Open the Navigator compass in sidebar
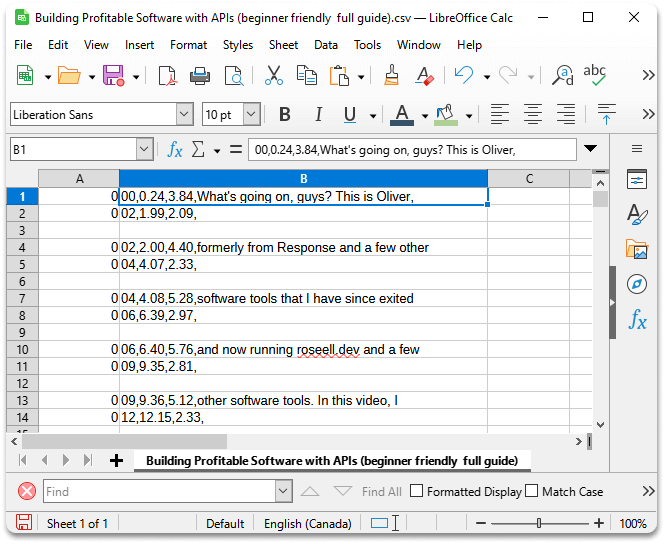 point(637,284)
